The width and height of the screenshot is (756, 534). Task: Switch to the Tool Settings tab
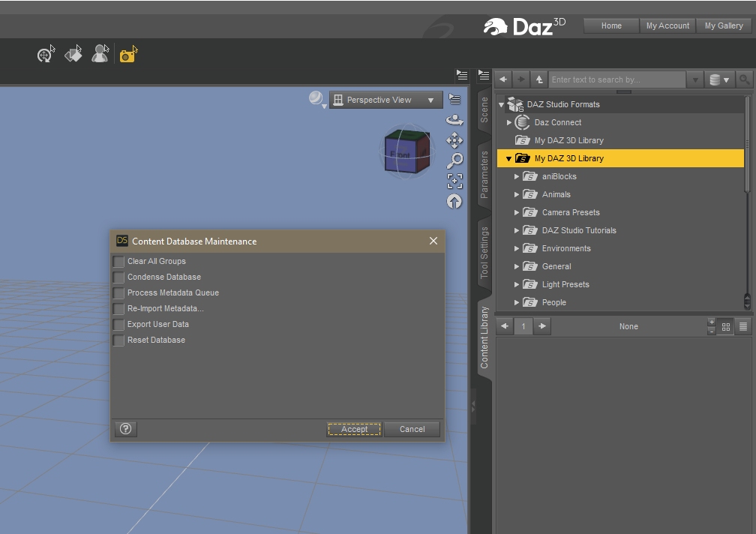coord(484,253)
